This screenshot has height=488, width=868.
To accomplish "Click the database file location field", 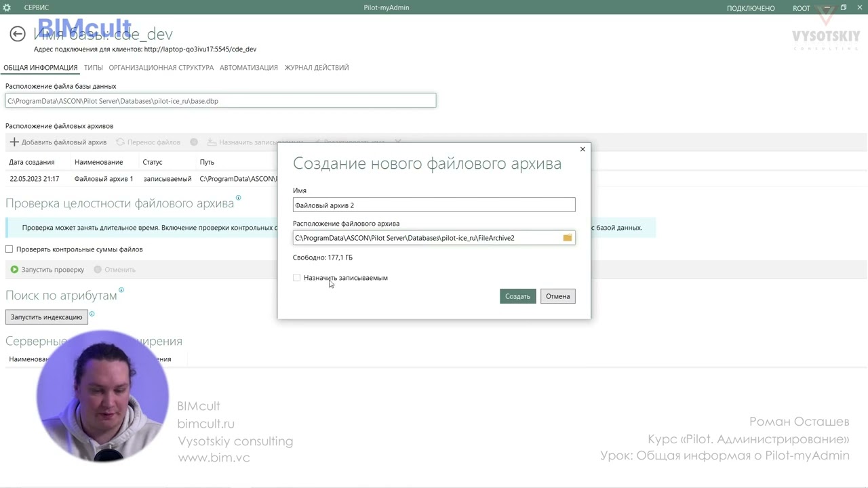I will (220, 101).
